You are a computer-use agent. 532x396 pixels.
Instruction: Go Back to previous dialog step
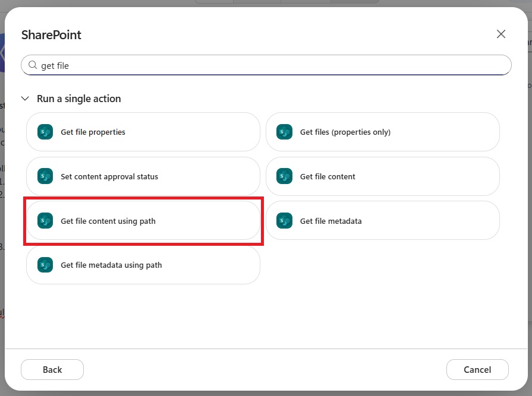pyautogui.click(x=52, y=369)
